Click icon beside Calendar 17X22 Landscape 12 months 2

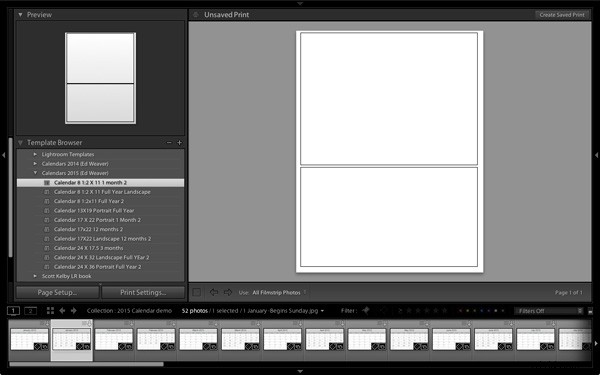(x=47, y=239)
